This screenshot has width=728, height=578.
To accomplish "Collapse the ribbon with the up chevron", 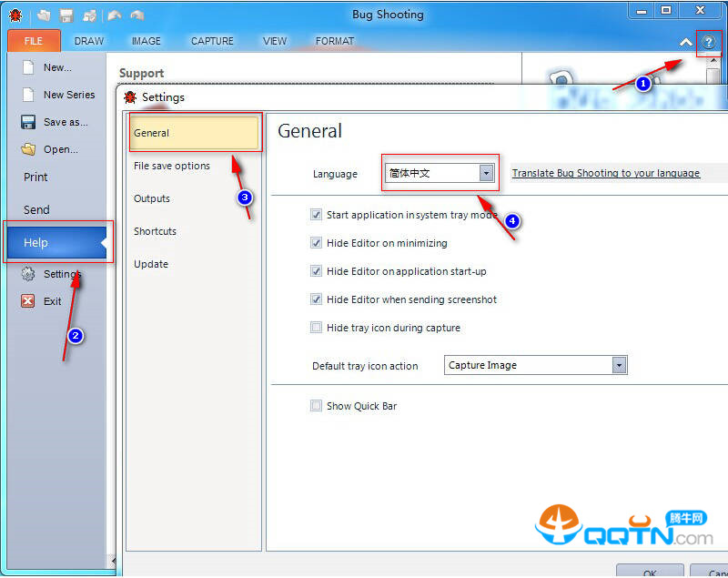I will (685, 42).
